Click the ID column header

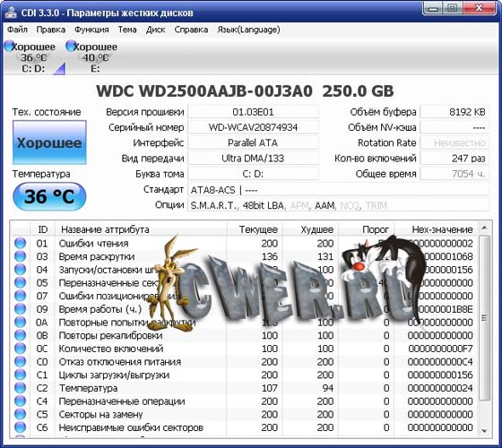click(42, 229)
